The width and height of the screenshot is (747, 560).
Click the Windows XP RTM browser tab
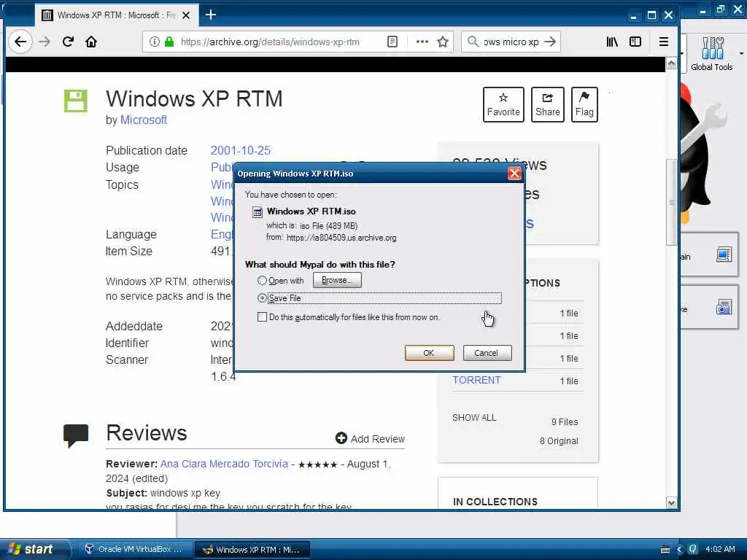[117, 15]
